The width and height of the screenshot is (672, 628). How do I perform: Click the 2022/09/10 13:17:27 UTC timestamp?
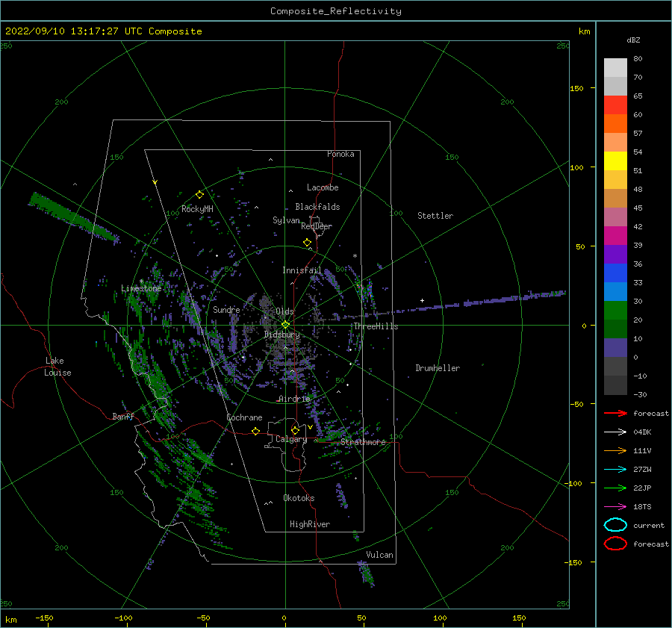pyautogui.click(x=103, y=31)
